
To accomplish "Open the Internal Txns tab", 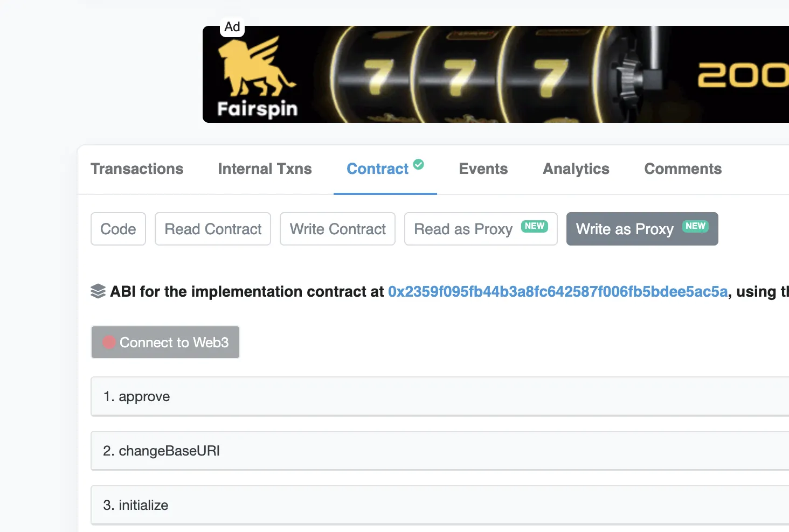I will click(x=265, y=169).
